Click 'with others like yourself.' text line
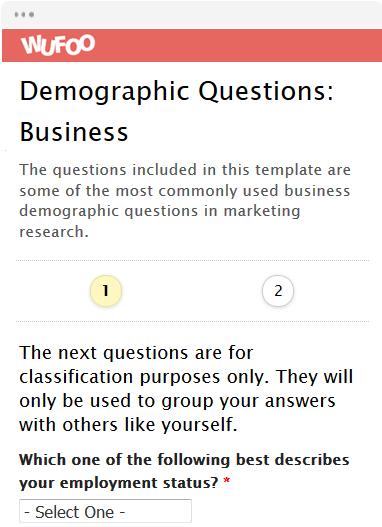 pos(128,424)
